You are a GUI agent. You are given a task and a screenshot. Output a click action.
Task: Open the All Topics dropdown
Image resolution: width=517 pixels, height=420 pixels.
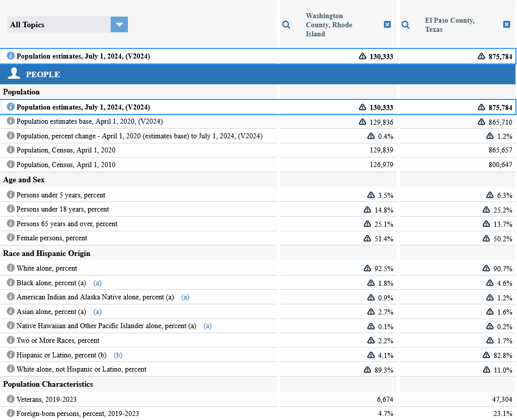coord(67,25)
